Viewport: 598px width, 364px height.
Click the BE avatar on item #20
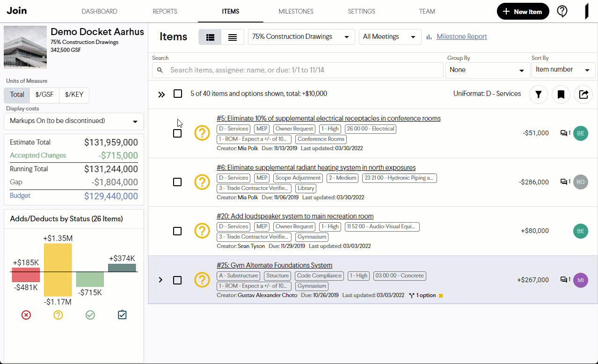point(581,231)
